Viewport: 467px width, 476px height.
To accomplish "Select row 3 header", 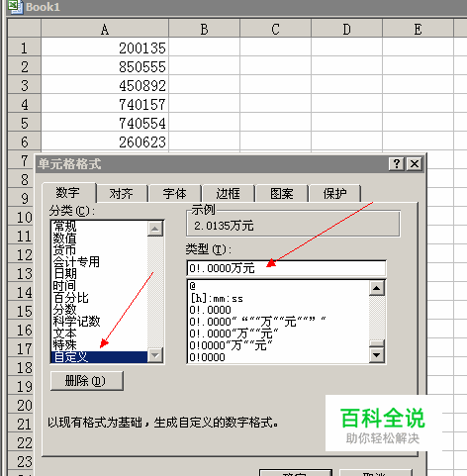I will (24, 85).
